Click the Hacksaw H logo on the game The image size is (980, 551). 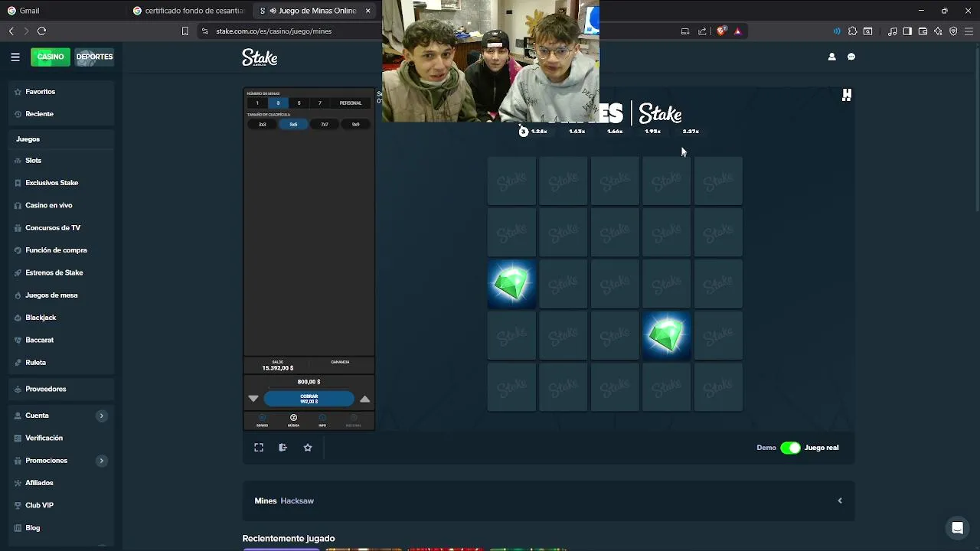tap(847, 95)
